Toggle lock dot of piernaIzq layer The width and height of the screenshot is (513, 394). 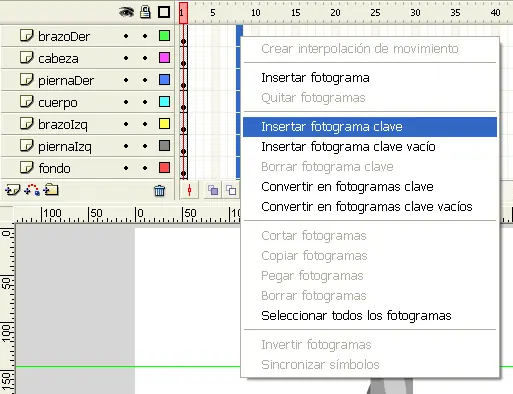pyautogui.click(x=145, y=146)
